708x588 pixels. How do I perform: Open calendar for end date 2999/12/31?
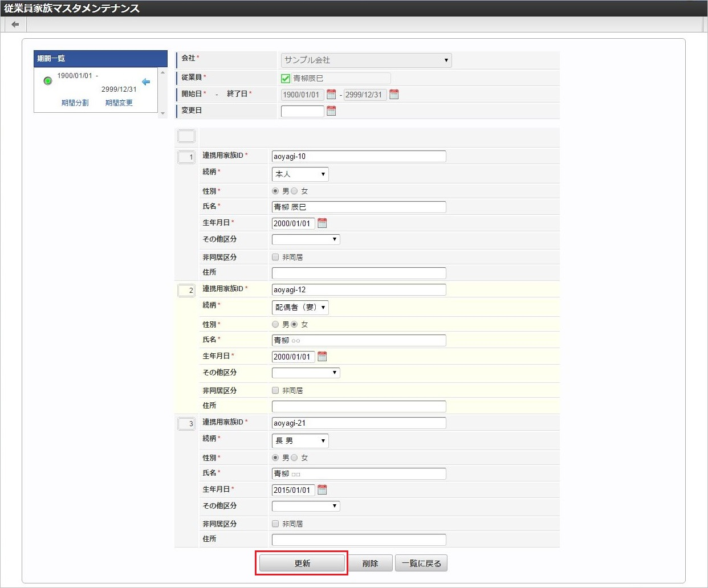tap(394, 95)
